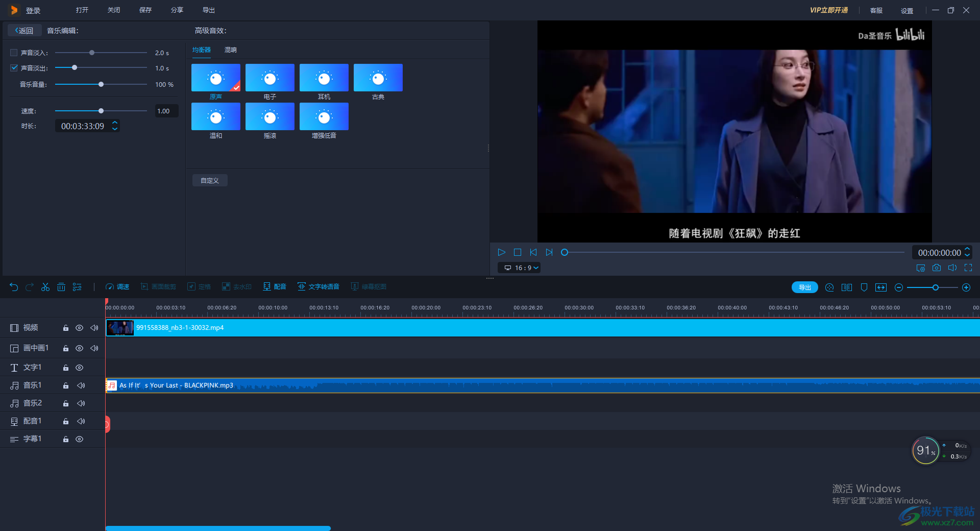Mute the 视频 track audio
This screenshot has height=531, width=980.
click(94, 328)
